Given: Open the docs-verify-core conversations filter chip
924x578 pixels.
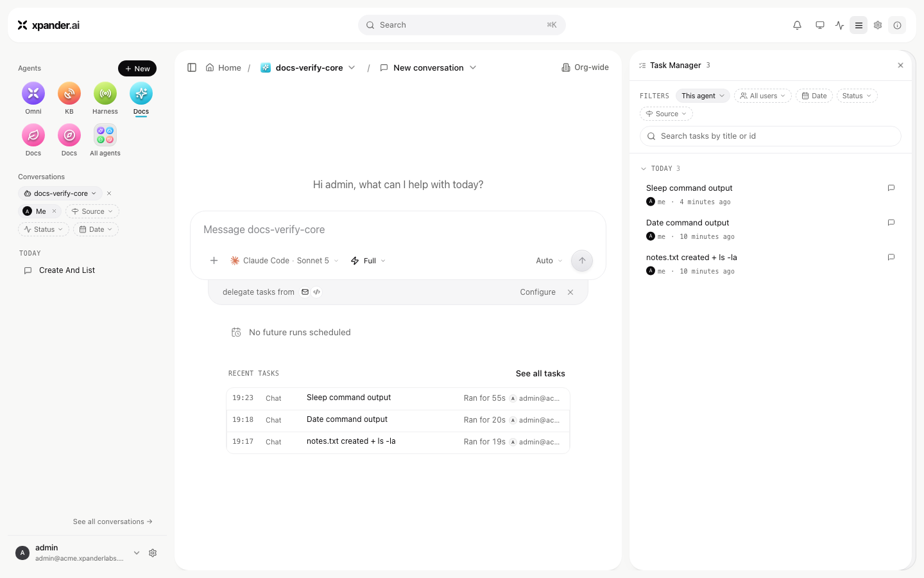Looking at the screenshot, I should pyautogui.click(x=60, y=193).
